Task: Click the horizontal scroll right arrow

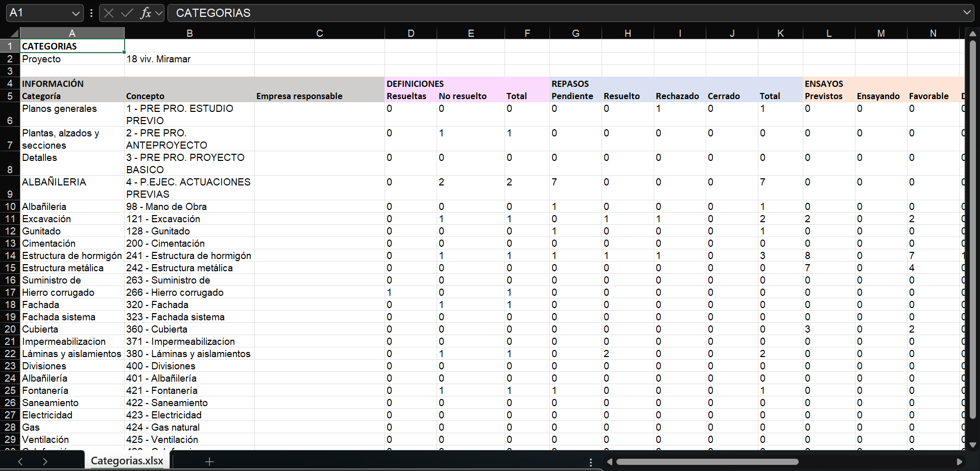Action: point(959,462)
